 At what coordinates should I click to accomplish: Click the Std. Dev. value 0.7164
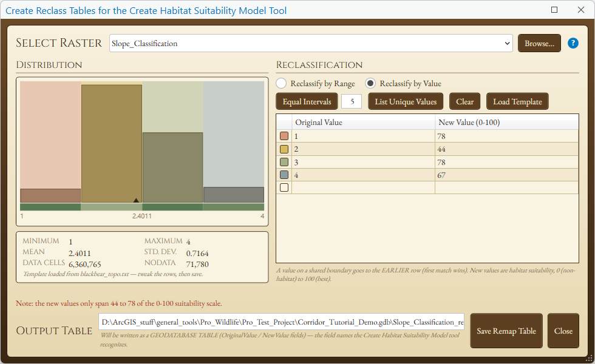pos(197,254)
